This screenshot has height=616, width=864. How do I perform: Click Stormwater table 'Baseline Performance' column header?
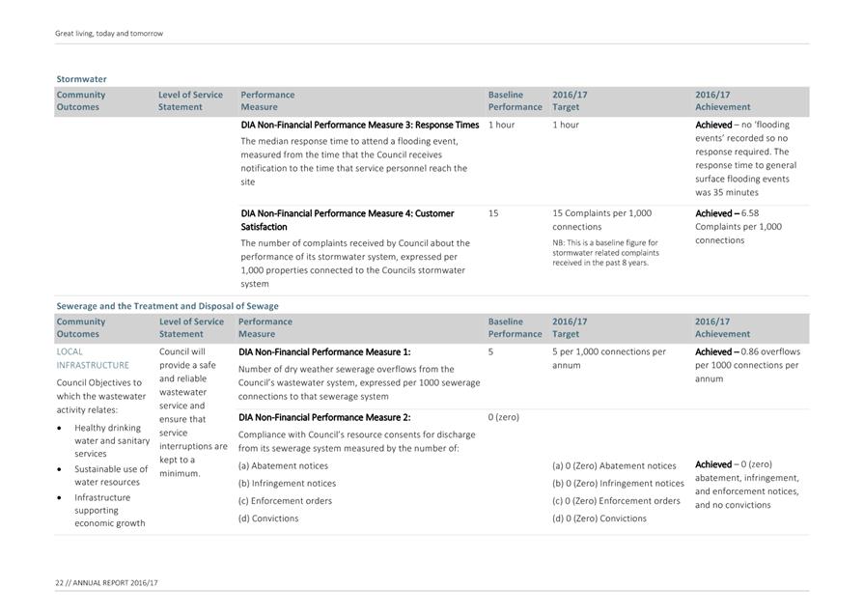pos(516,101)
